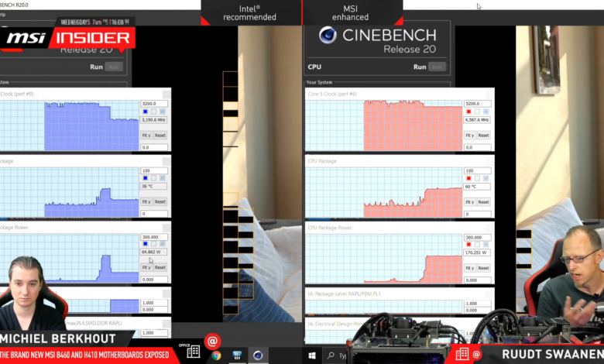Click the 64.862 W power value
The image size is (604, 364).
tap(153, 252)
